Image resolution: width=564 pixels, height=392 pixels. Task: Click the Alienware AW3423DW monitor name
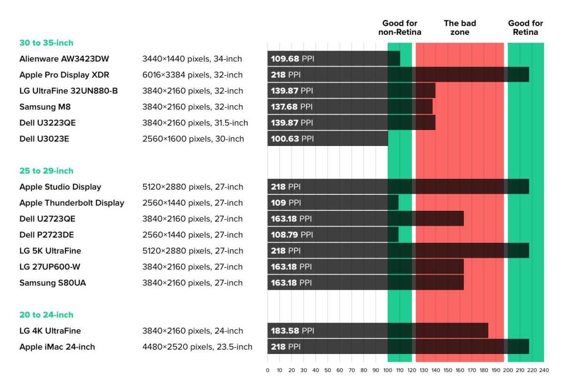64,59
